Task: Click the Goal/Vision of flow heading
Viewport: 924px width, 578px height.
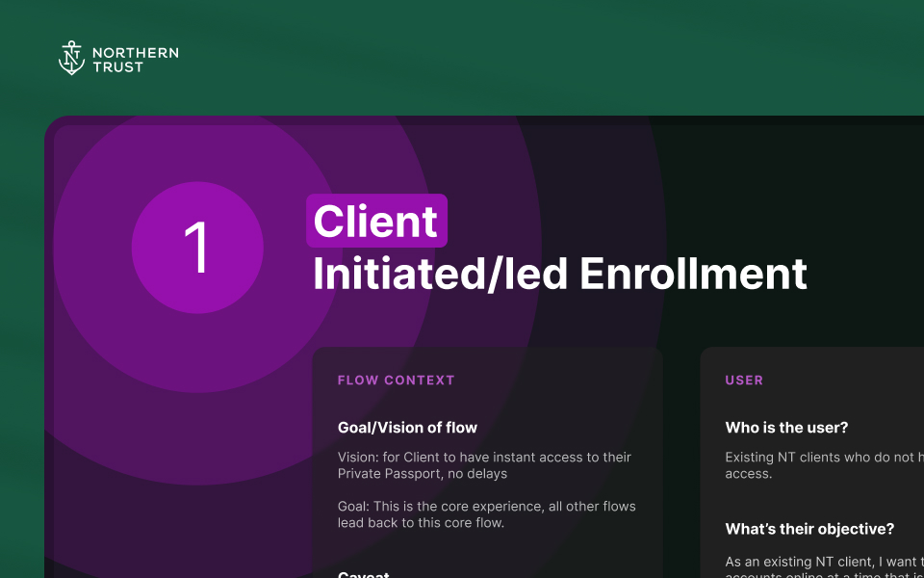Action: click(407, 428)
